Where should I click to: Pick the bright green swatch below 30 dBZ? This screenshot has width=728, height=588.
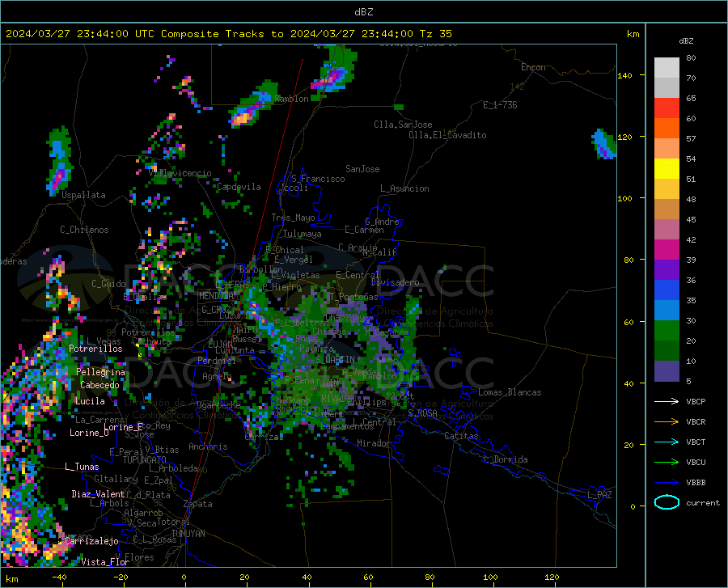(667, 331)
